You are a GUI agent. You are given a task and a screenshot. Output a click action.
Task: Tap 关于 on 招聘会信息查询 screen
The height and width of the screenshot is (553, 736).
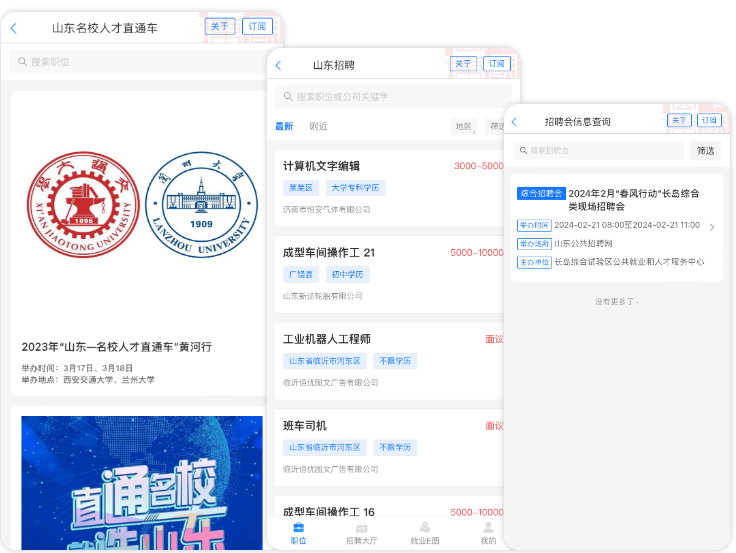click(679, 121)
